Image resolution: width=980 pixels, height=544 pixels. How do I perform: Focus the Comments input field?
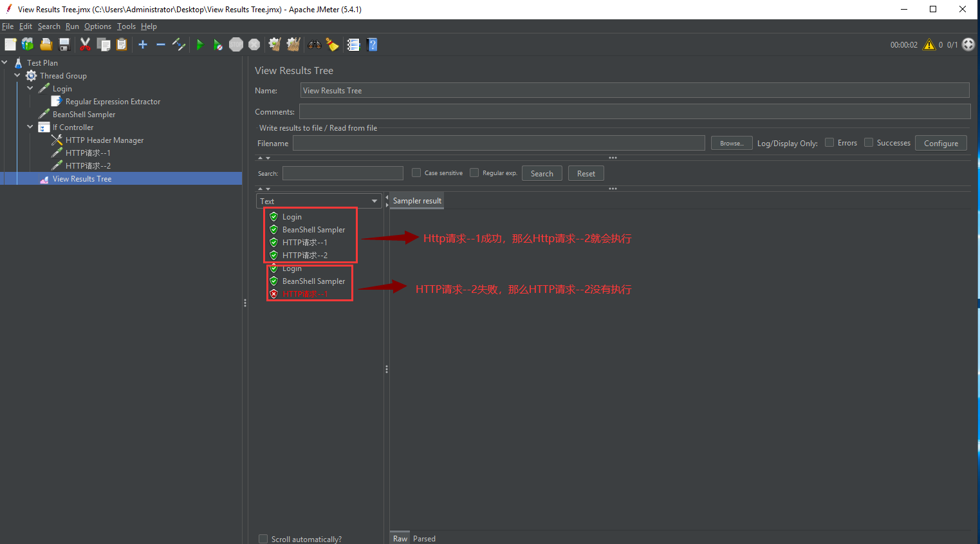634,111
